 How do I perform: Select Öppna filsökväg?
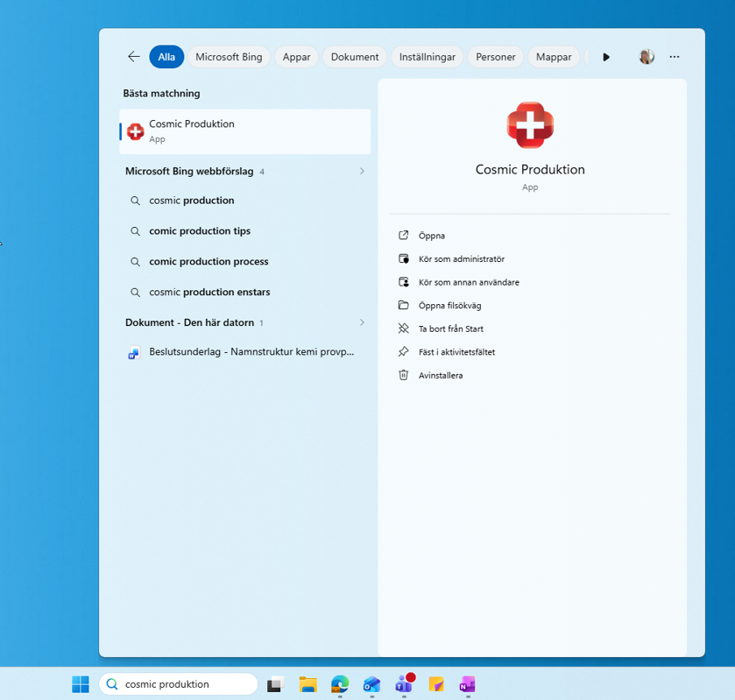click(449, 306)
